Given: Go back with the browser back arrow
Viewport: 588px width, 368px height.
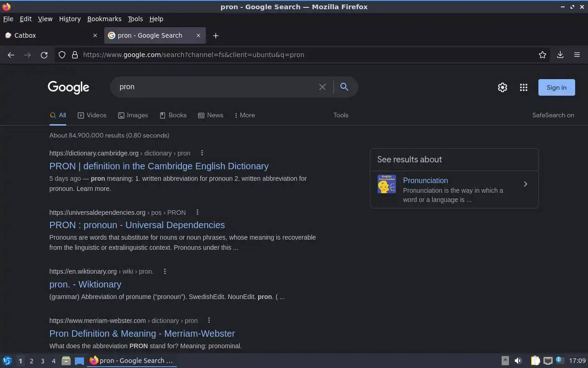Looking at the screenshot, I should pos(11,55).
